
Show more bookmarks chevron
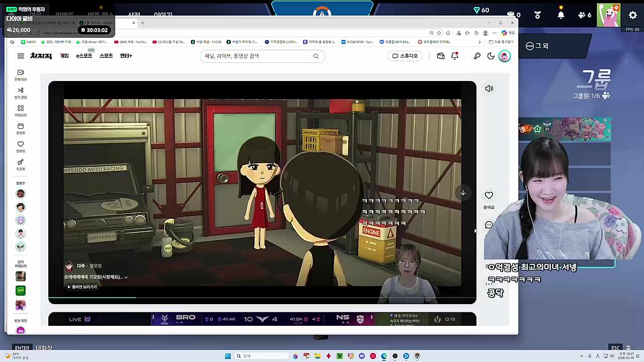(x=479, y=42)
